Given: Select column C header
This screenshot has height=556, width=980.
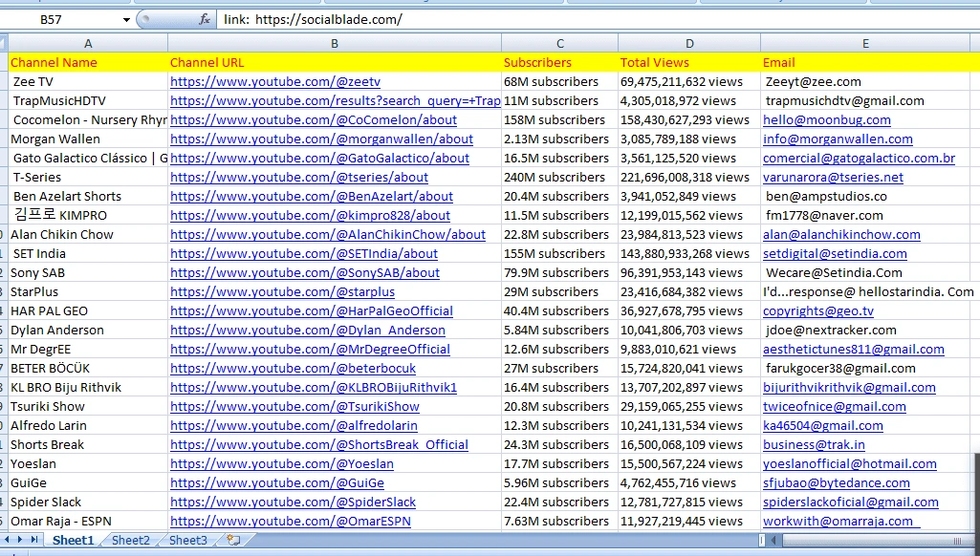Looking at the screenshot, I should click(560, 43).
